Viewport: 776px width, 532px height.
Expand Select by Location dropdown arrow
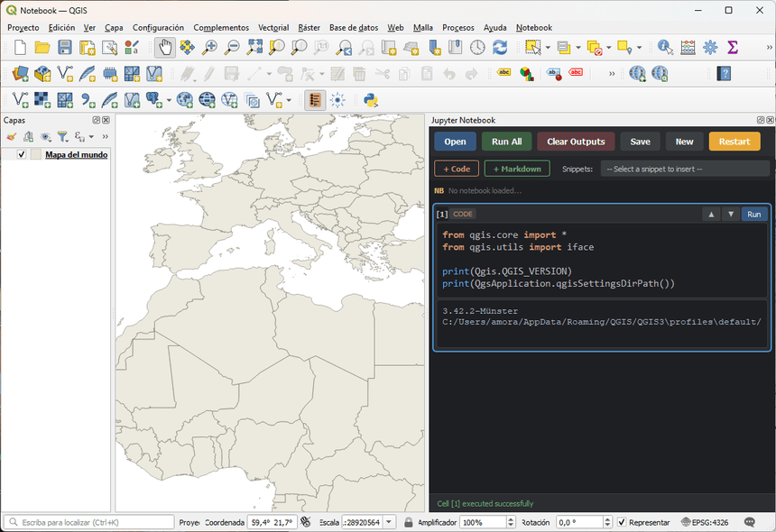coord(639,48)
